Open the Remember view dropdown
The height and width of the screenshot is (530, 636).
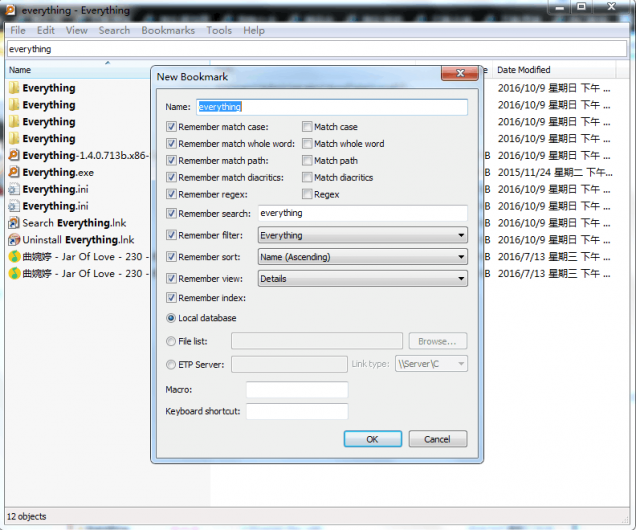pos(363,279)
